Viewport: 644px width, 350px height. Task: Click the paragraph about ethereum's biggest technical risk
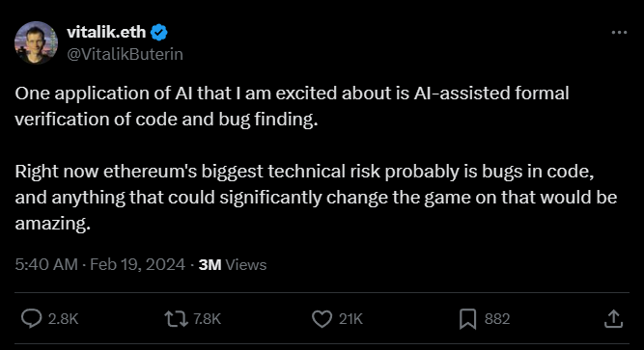[316, 198]
